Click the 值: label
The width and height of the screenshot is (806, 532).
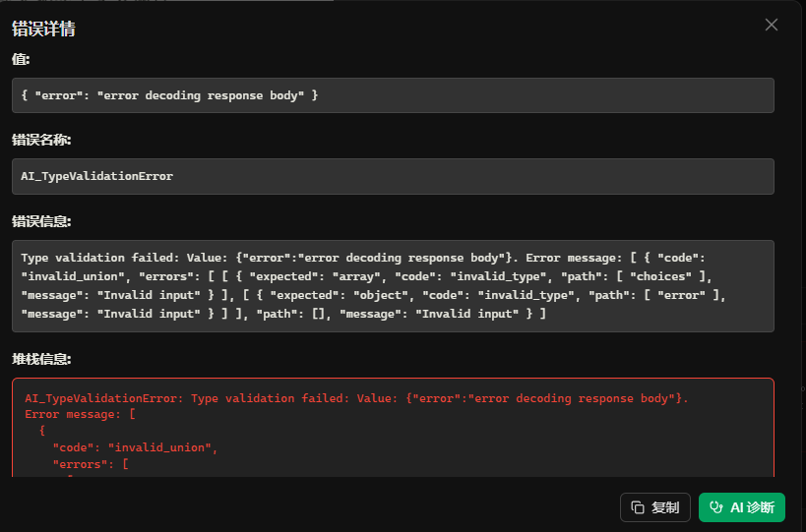point(21,60)
